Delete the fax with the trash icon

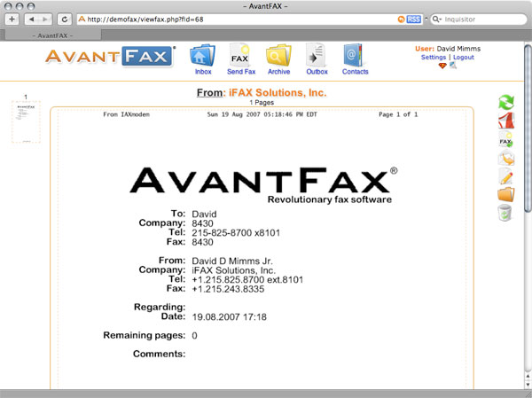click(x=505, y=213)
